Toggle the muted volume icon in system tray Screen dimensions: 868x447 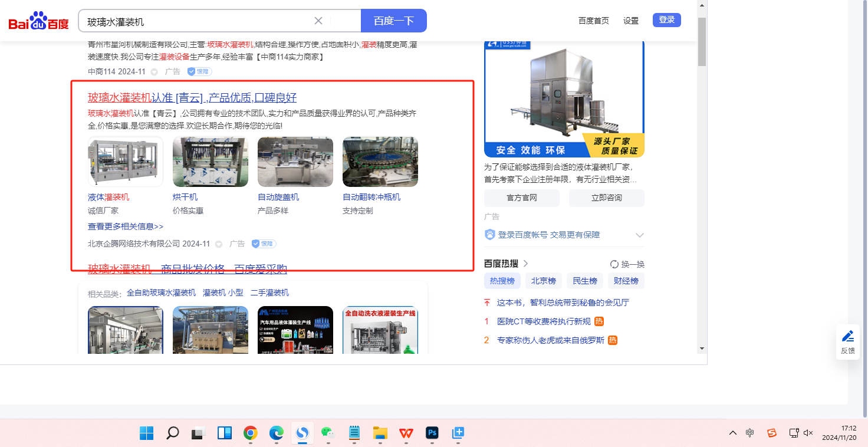click(808, 433)
